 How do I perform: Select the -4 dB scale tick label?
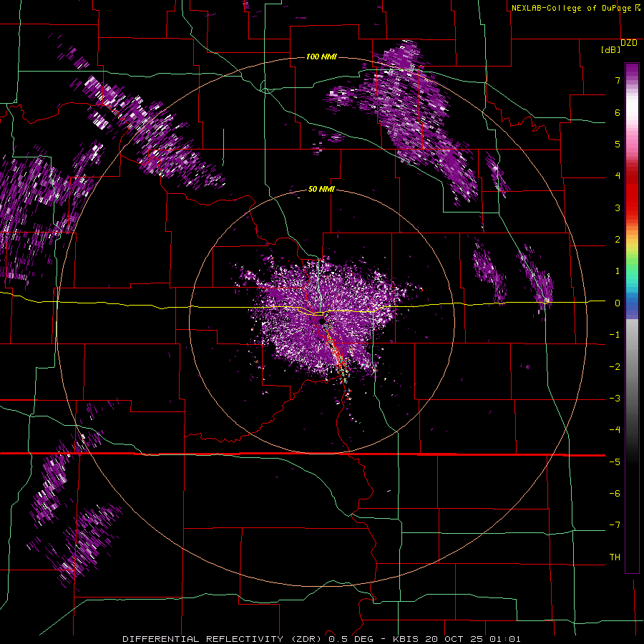click(615, 430)
